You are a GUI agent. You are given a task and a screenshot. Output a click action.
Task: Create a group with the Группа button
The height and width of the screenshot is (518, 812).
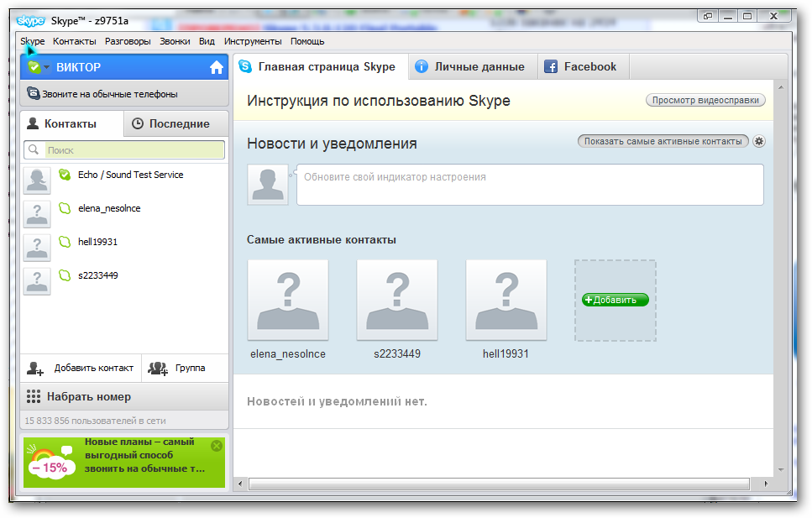pyautogui.click(x=185, y=369)
